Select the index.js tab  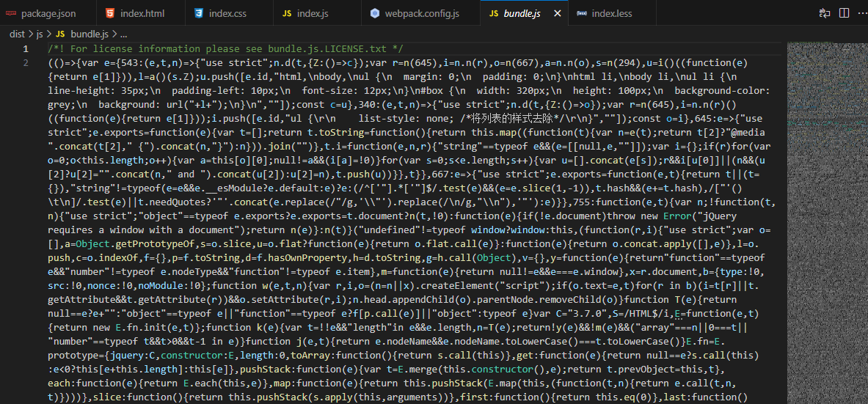coord(317,13)
